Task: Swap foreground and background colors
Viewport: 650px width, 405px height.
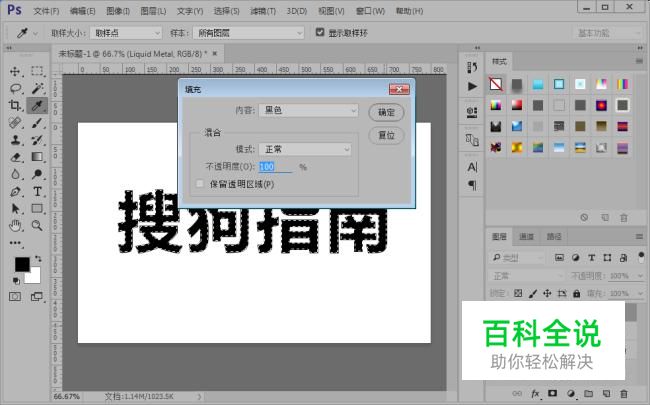Action: (38, 259)
